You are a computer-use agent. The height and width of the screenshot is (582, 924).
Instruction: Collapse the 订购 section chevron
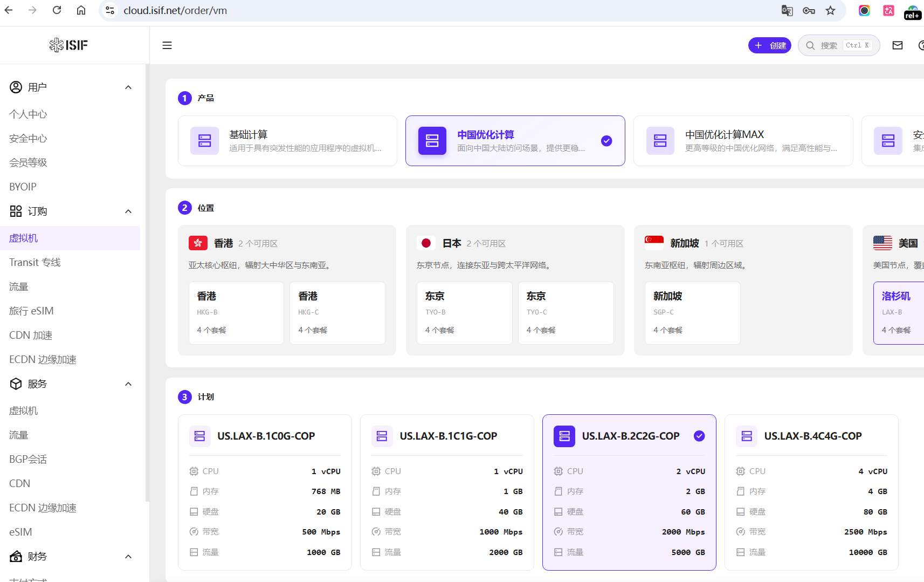(x=128, y=211)
